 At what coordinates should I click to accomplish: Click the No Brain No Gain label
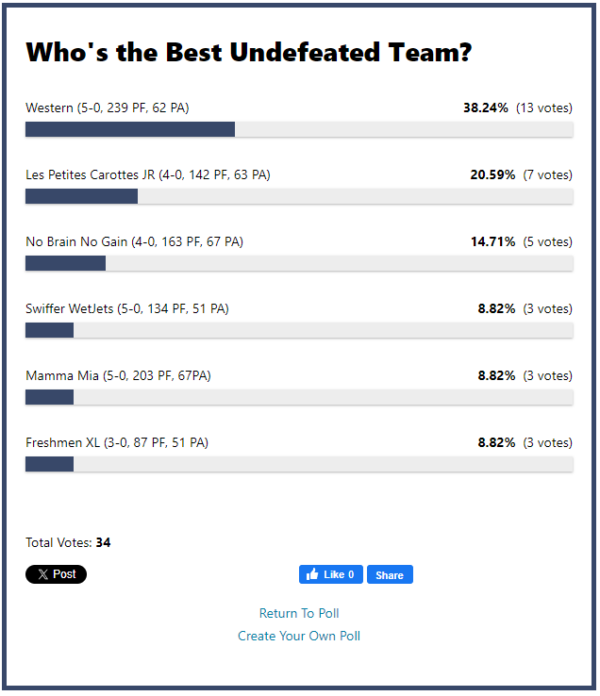[134, 242]
